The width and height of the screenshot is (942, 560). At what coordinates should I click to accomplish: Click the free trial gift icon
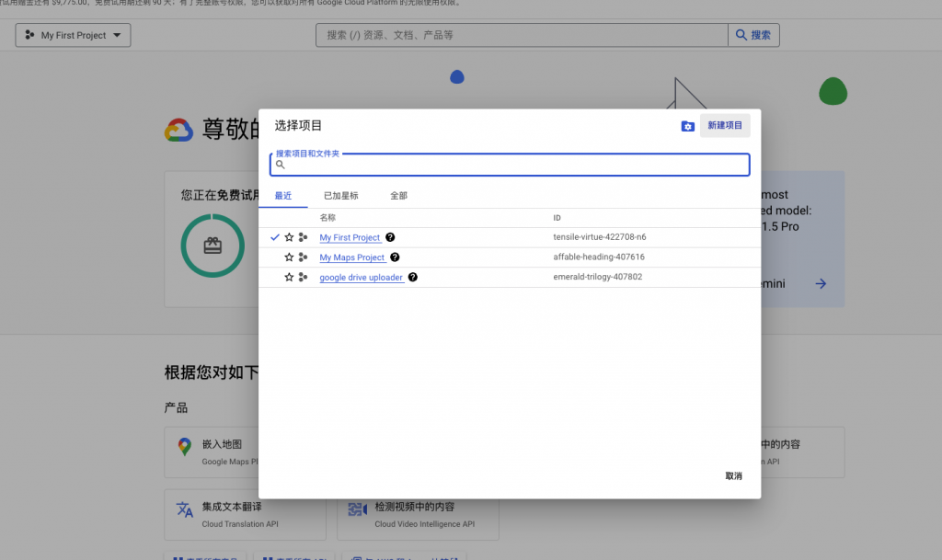[213, 246]
